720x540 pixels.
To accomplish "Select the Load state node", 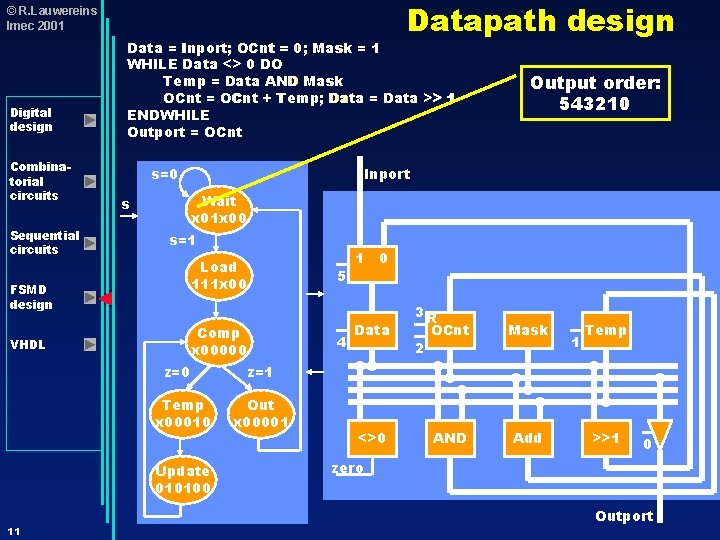I will [x=219, y=276].
